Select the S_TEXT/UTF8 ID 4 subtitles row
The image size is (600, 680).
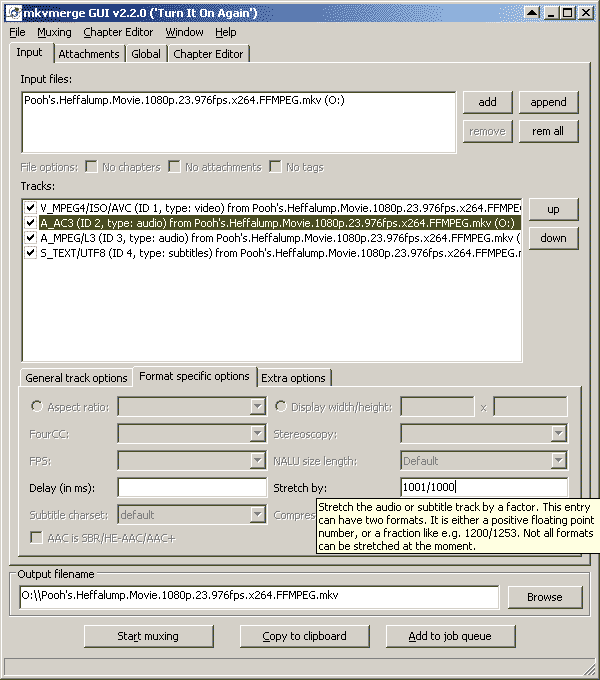point(280,253)
